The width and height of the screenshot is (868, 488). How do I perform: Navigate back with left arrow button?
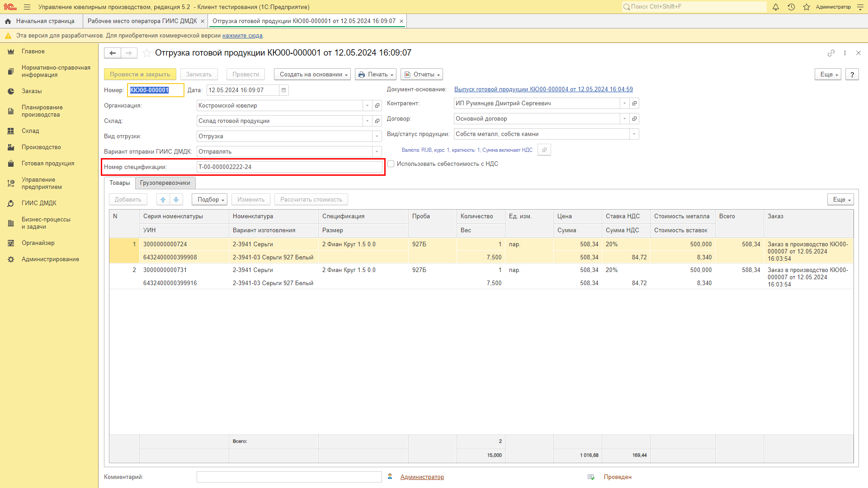[x=113, y=53]
